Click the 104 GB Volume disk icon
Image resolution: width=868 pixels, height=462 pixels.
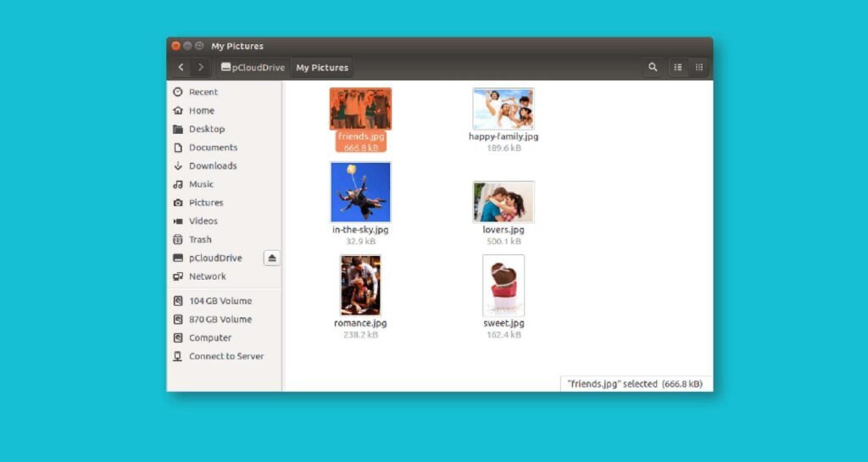[x=178, y=301]
